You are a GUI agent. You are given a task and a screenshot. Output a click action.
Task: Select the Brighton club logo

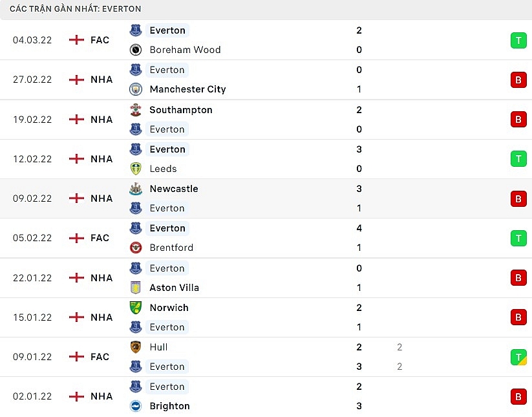click(x=136, y=406)
